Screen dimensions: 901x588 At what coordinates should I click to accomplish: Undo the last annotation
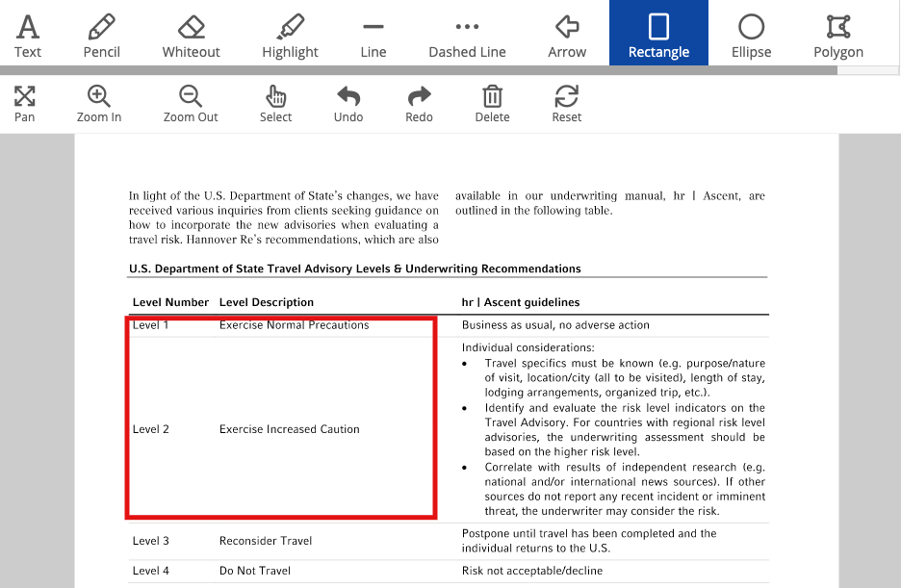pyautogui.click(x=348, y=100)
